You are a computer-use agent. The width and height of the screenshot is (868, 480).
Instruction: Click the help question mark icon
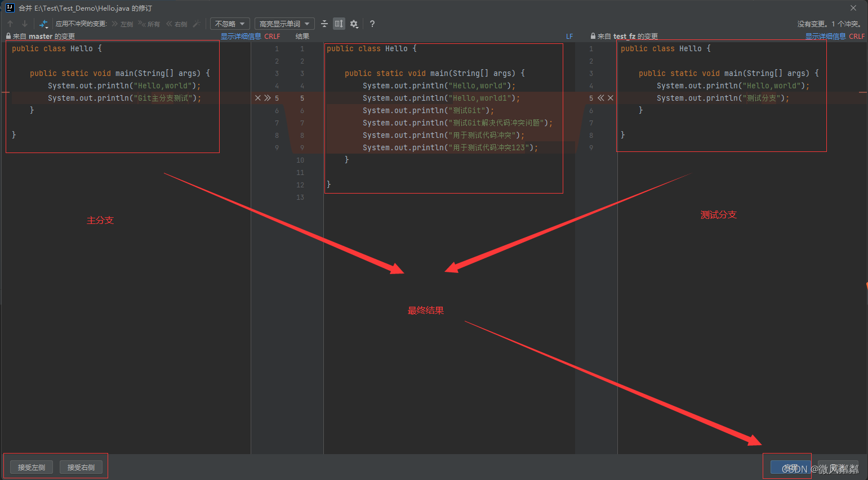tap(372, 24)
